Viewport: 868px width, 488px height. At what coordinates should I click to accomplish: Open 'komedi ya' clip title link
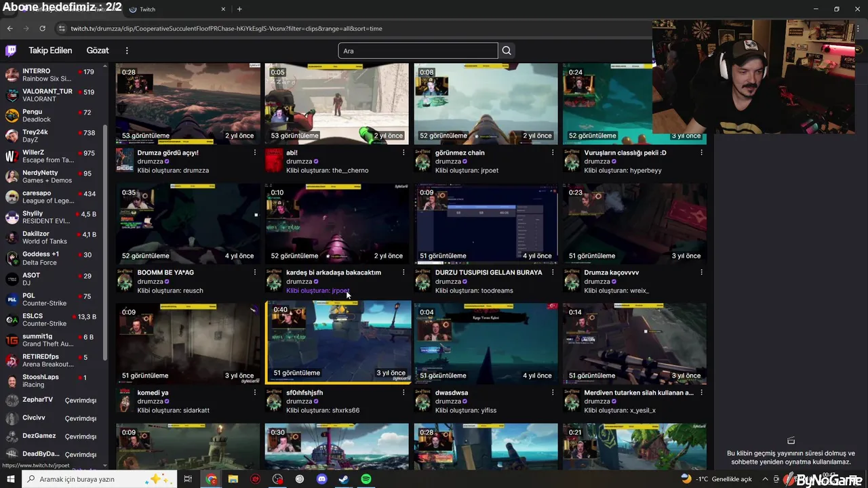[153, 392]
